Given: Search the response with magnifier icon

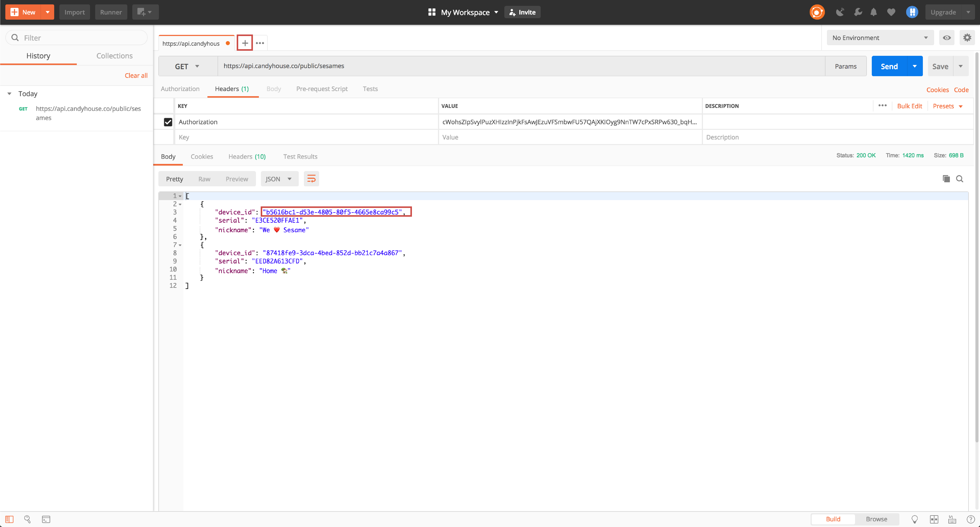Looking at the screenshot, I should 959,179.
